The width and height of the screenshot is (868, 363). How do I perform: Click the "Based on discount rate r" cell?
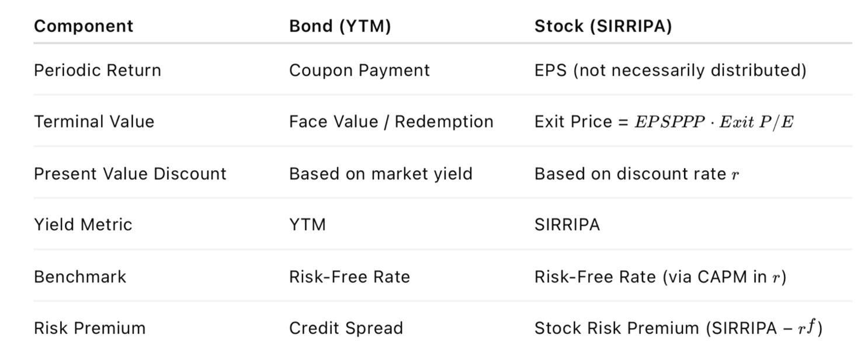point(637,174)
